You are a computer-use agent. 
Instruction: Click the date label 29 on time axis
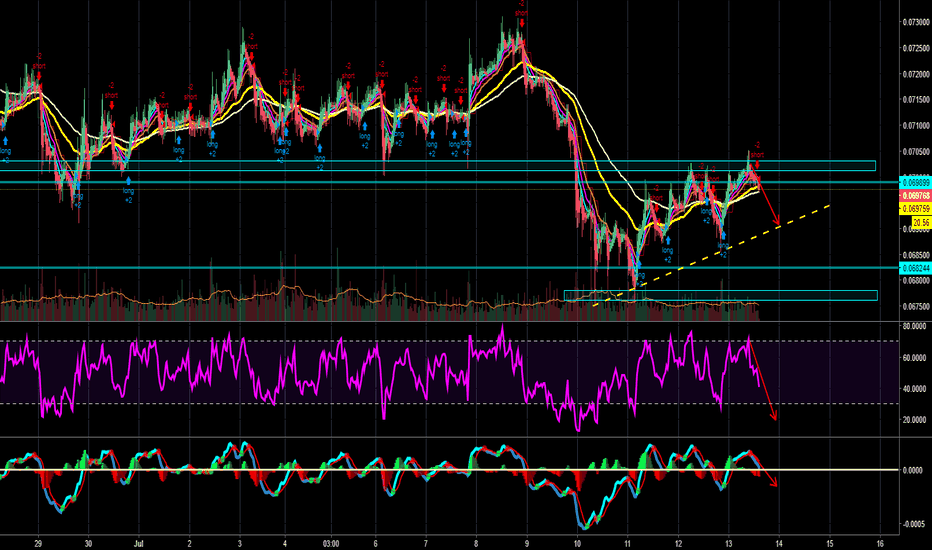[x=38, y=543]
